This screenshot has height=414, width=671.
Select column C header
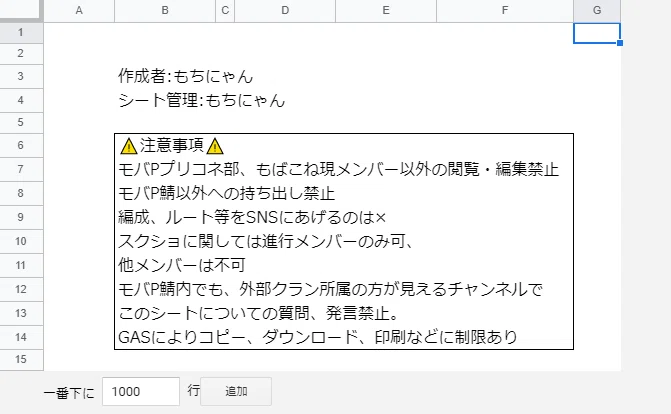225,11
